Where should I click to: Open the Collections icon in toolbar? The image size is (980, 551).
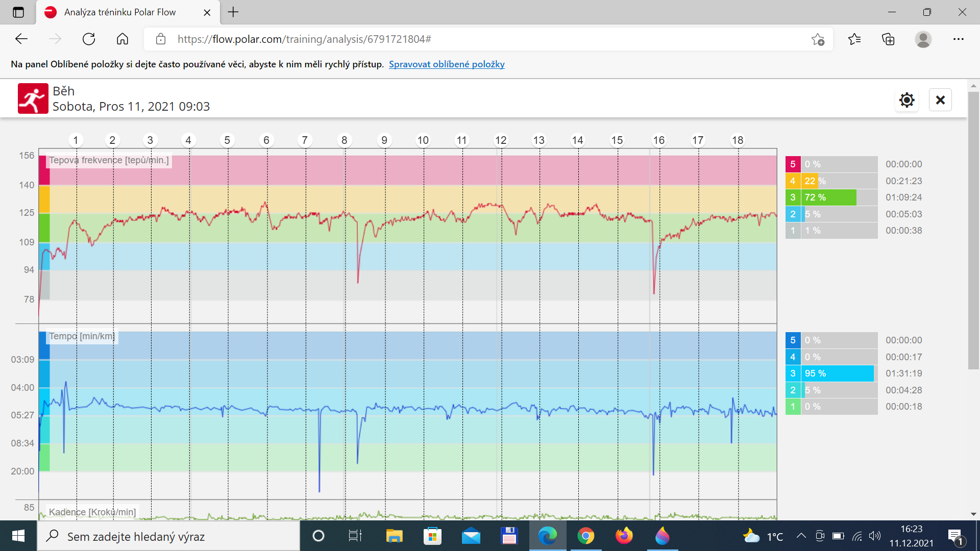click(888, 39)
